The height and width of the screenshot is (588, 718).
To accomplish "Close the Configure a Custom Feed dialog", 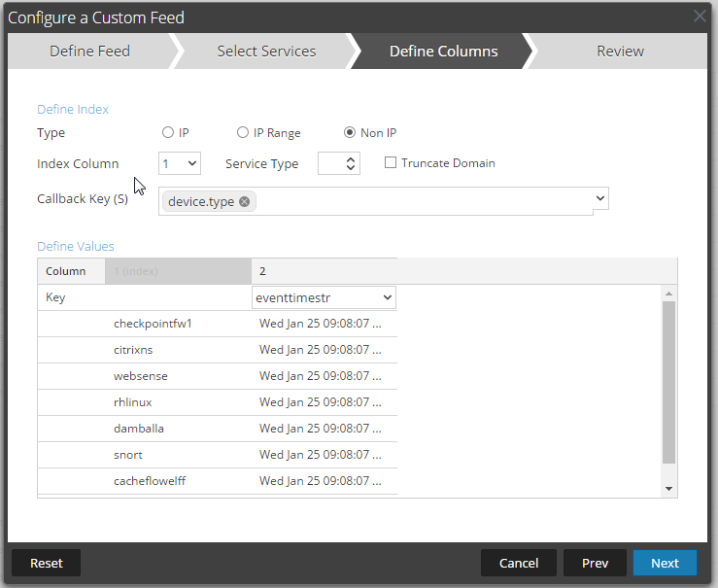I will 700,17.
